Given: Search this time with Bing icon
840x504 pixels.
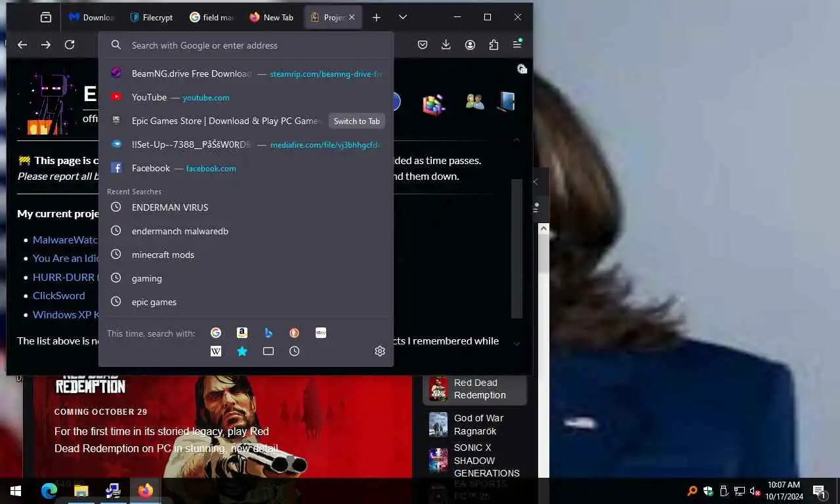Looking at the screenshot, I should [268, 333].
